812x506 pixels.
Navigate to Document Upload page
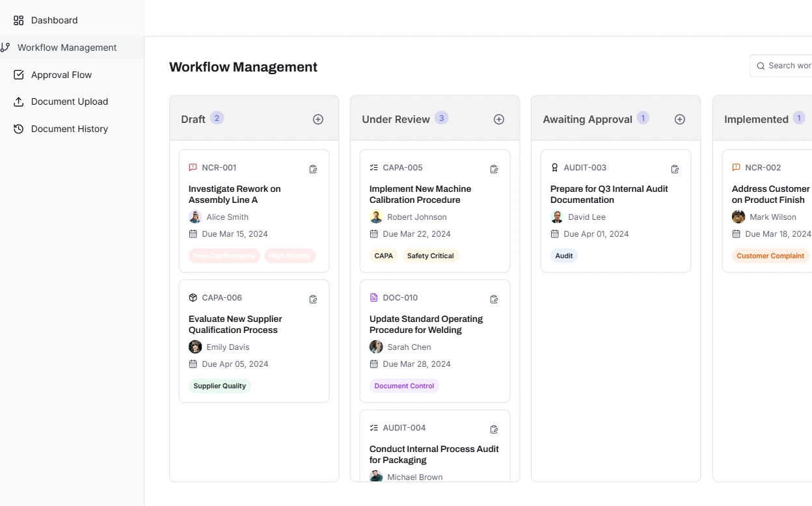pyautogui.click(x=69, y=101)
